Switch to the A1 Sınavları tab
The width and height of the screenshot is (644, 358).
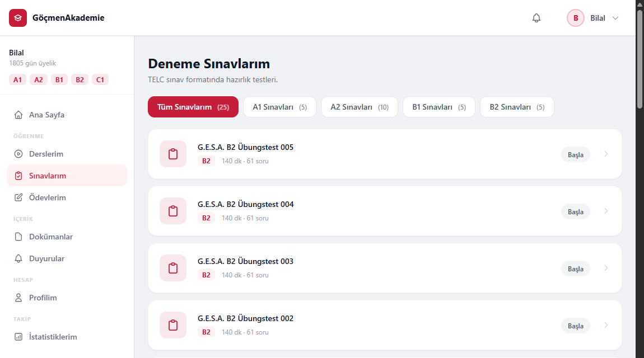pos(279,107)
